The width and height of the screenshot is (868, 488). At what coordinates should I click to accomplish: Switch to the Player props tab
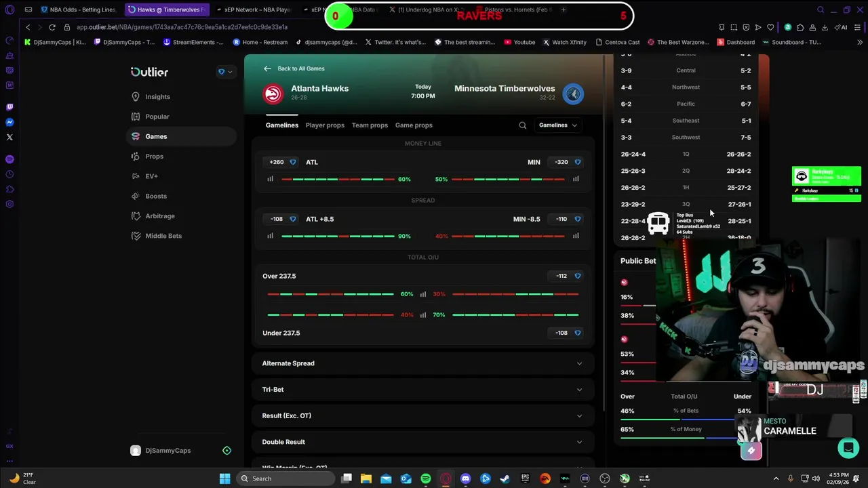pyautogui.click(x=325, y=125)
